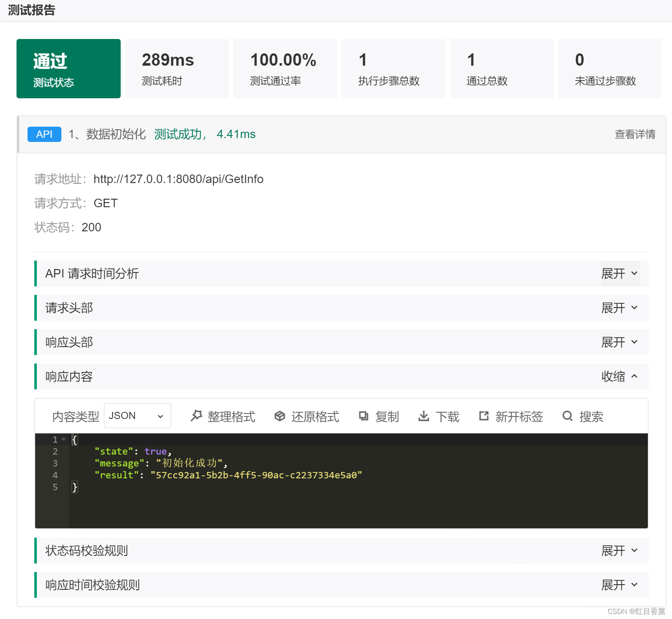
Task: Click the 内容类型 label
Action: click(75, 416)
